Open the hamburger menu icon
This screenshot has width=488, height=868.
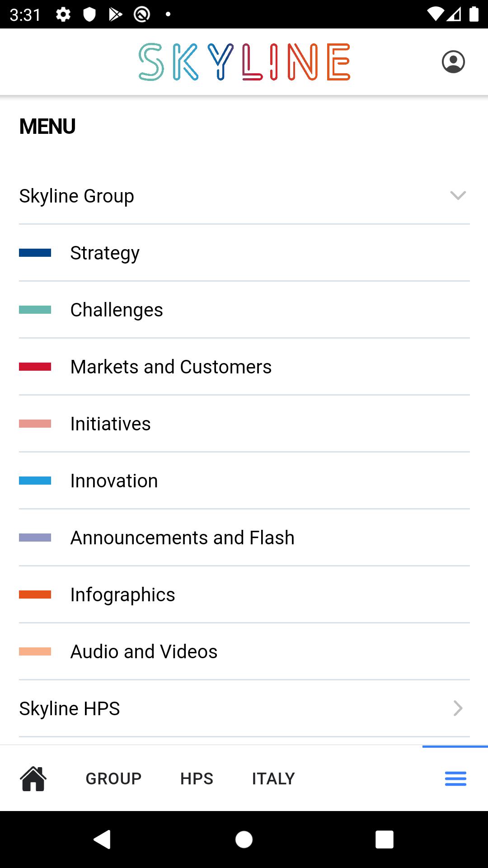[455, 778]
